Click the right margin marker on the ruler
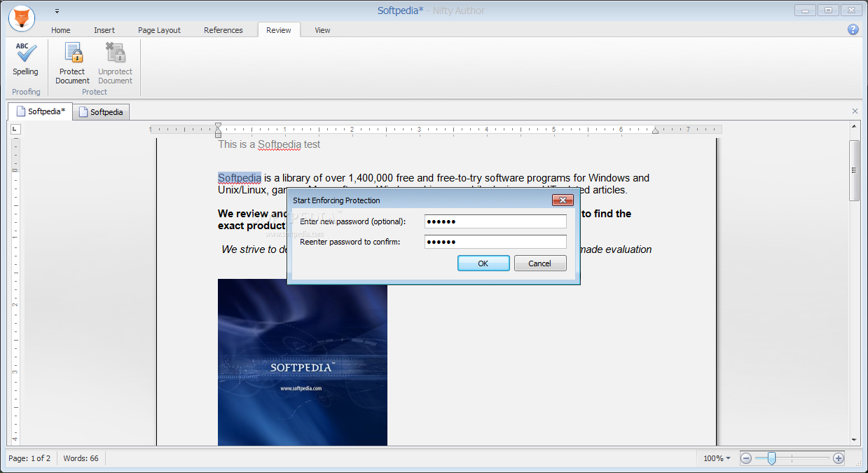This screenshot has height=473, width=868. (x=655, y=130)
